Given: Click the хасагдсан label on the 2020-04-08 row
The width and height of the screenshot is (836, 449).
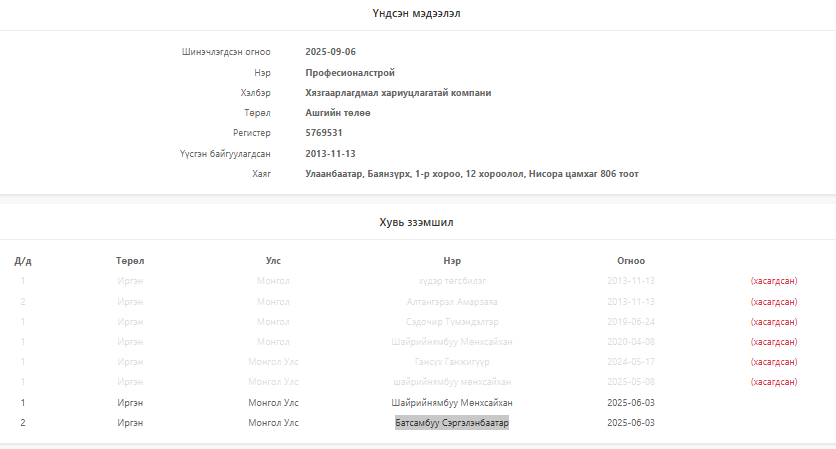Looking at the screenshot, I should (773, 342).
